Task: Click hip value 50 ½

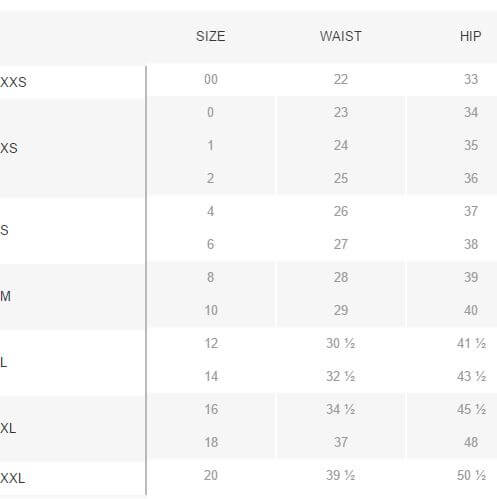Action: pyautogui.click(x=471, y=475)
